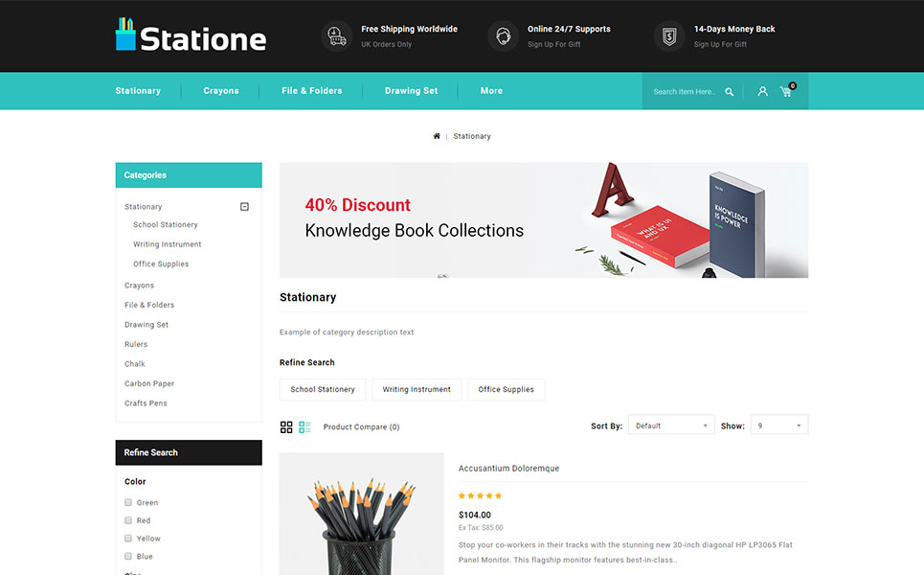
Task: Open the Drawing Set menu
Action: pos(412,91)
